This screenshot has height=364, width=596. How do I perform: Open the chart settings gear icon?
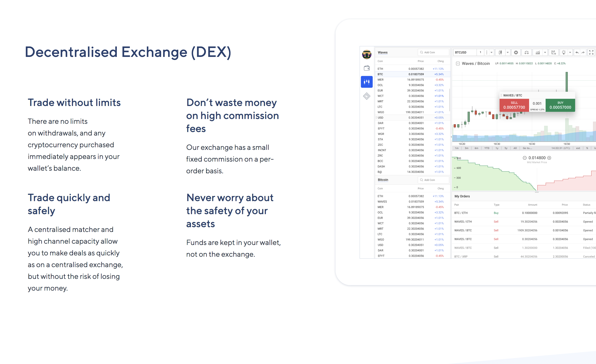(x=516, y=53)
